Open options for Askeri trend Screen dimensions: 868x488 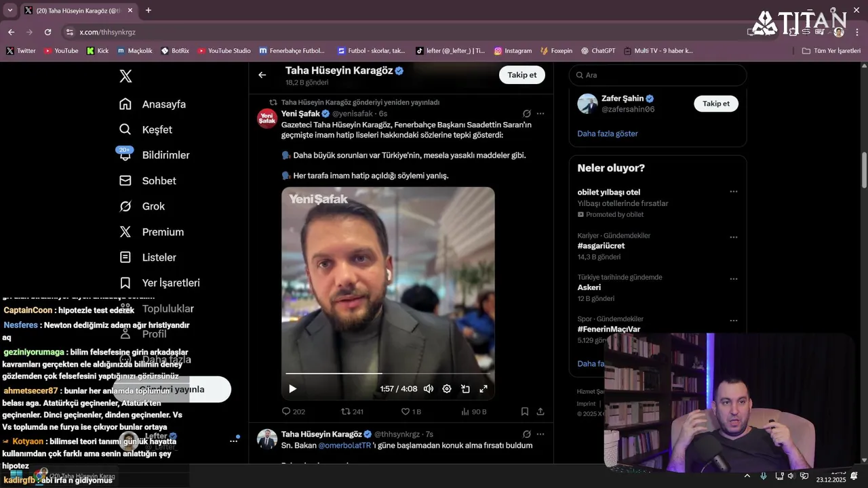pyautogui.click(x=733, y=279)
